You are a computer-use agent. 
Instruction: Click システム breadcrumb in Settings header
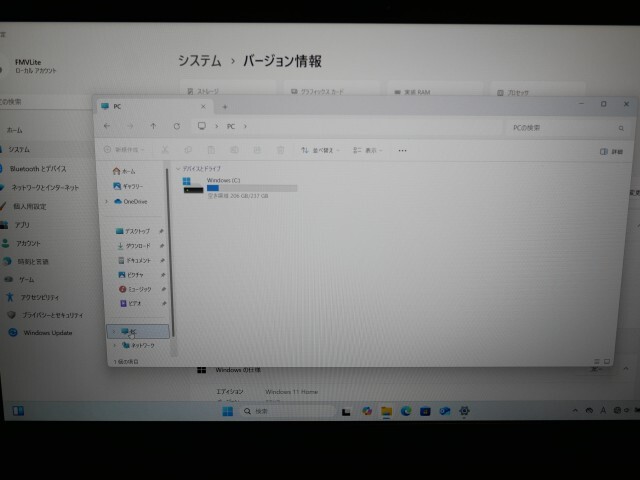[x=200, y=61]
